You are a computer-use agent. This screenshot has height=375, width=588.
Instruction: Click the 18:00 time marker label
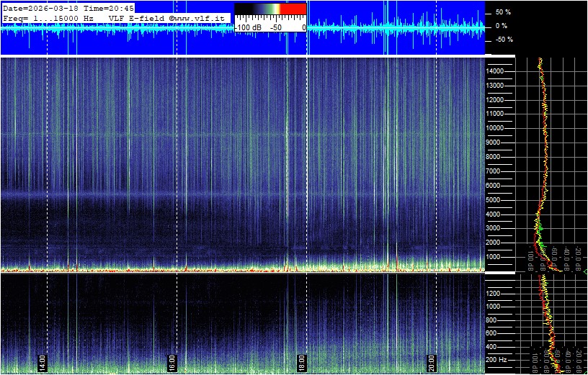pyautogui.click(x=302, y=363)
